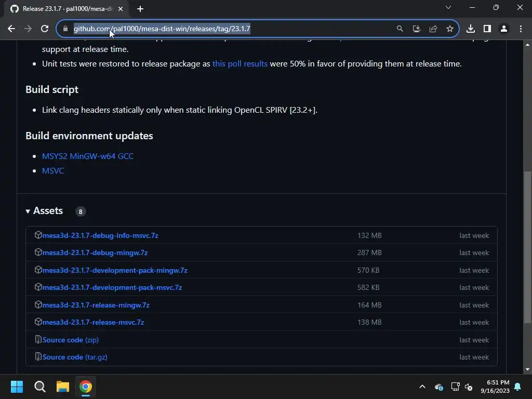Click package icon beside debug-info-msvc.7z
Viewport: 532px width, 399px height.
tap(38, 235)
